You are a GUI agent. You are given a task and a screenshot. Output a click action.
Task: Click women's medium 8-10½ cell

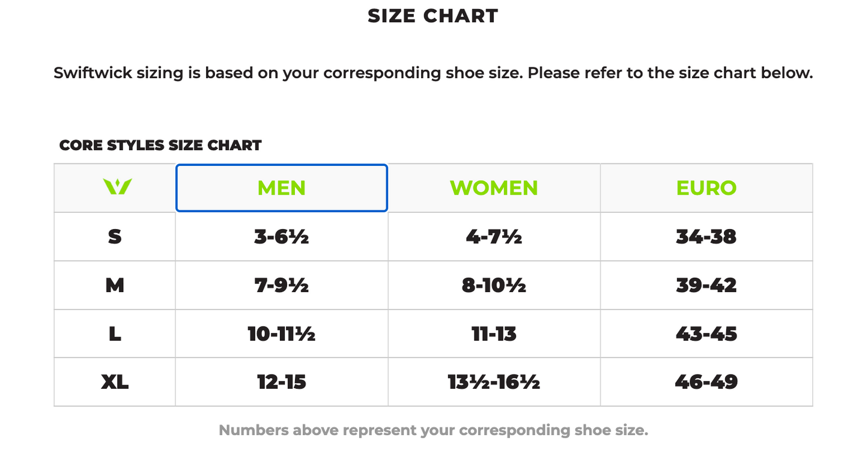[x=494, y=285]
